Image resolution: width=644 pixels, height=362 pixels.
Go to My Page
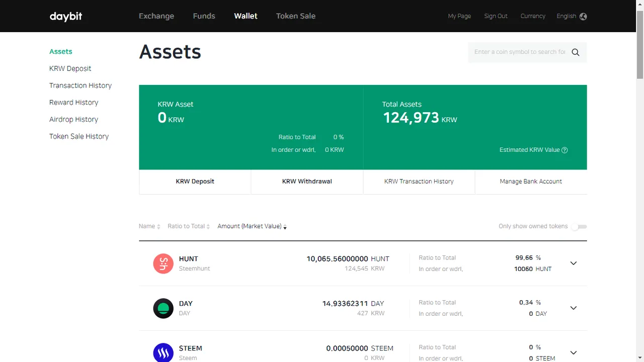[x=459, y=16]
